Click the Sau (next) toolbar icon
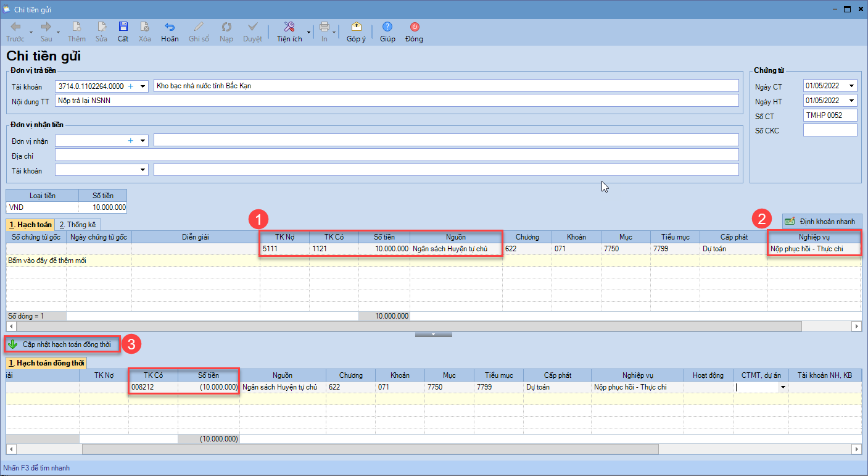The width and height of the screenshot is (868, 476). [46, 27]
